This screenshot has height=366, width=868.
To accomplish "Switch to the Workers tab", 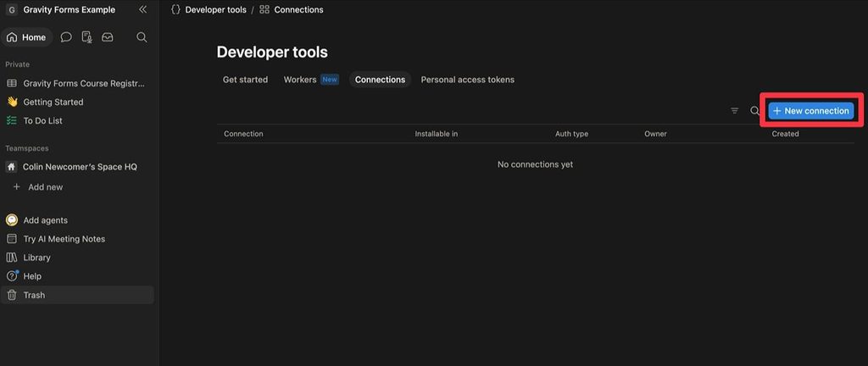I will point(300,80).
